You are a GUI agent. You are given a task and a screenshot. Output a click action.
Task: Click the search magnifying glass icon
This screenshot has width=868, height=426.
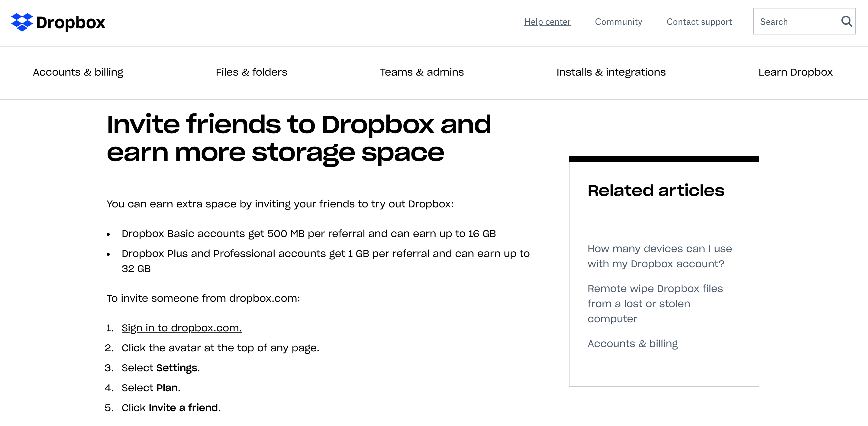[x=846, y=21]
